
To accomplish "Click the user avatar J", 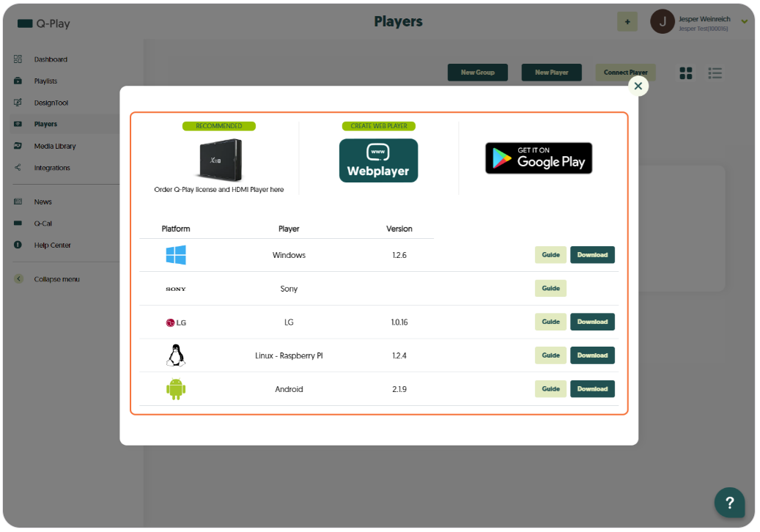I will [662, 22].
